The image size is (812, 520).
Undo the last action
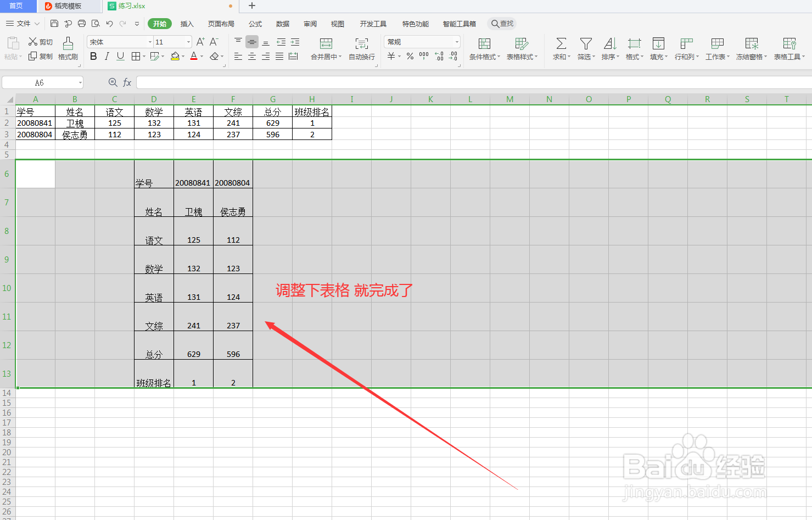pos(109,24)
